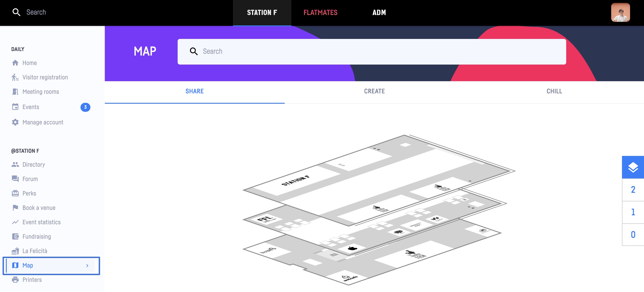Switch to the STATION F tab
The image size is (644, 292).
pyautogui.click(x=262, y=13)
